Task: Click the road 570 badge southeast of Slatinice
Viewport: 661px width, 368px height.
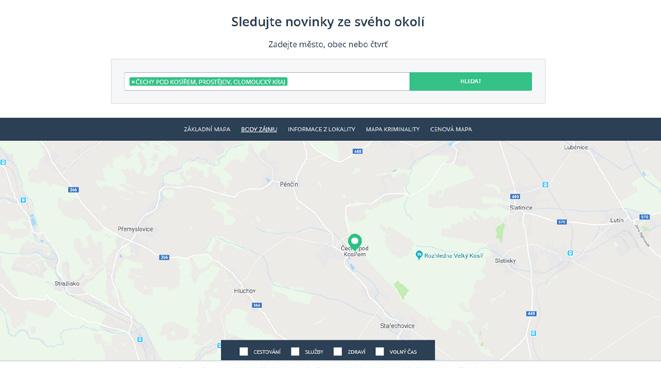Action: (562, 222)
